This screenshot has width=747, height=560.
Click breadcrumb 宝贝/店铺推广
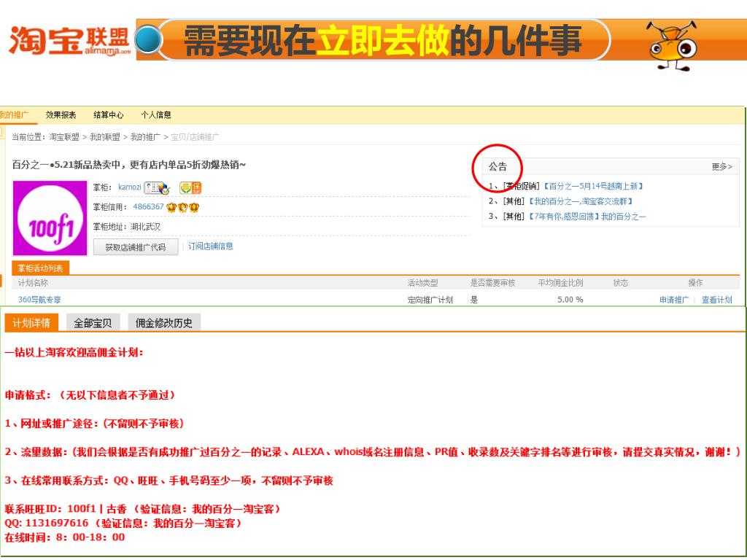coord(194,137)
